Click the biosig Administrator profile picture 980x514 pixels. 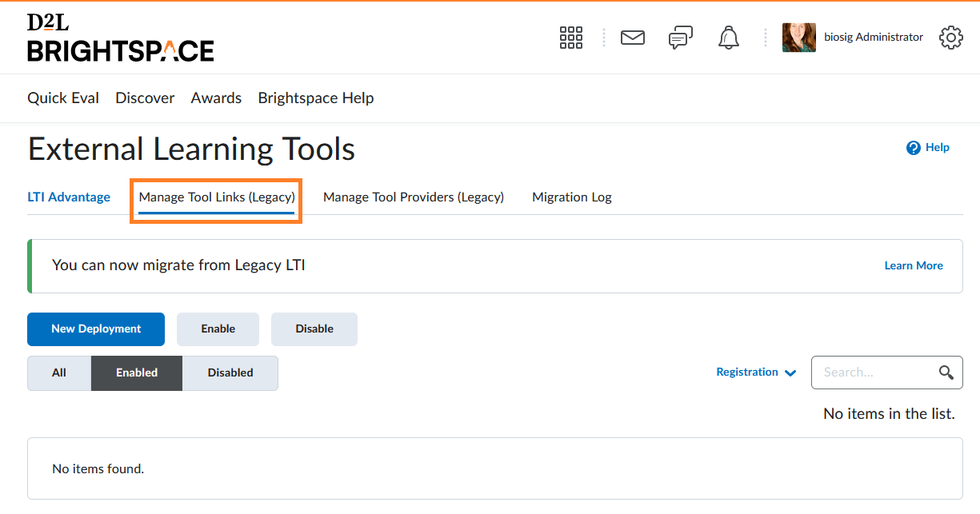[x=799, y=38]
